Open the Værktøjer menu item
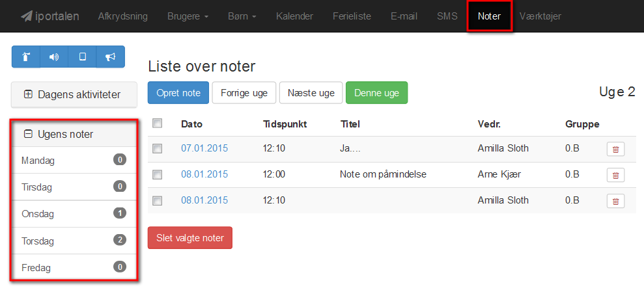Screen dimensions: 644x290 [540, 16]
